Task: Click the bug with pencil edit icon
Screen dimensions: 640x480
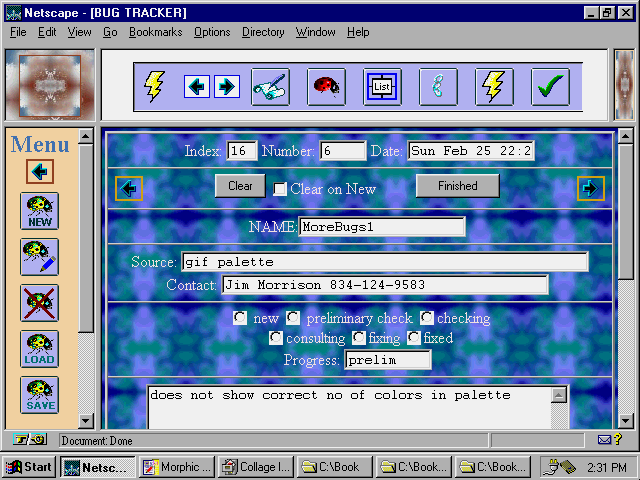Action: pyautogui.click(x=40, y=257)
